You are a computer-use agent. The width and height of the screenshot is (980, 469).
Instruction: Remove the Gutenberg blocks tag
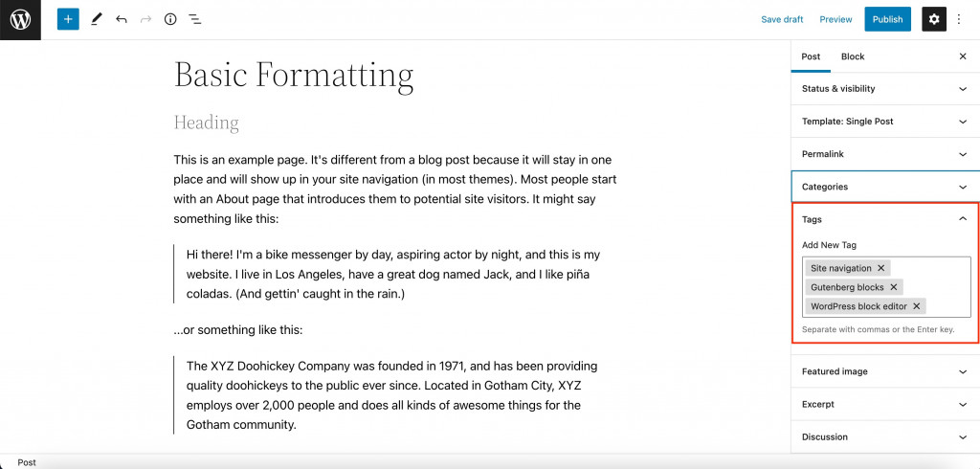click(x=894, y=288)
